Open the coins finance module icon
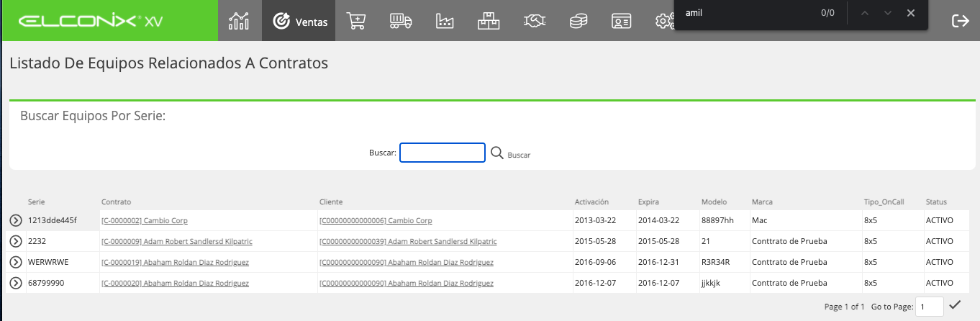Screen dimensions: 980x321 578,21
